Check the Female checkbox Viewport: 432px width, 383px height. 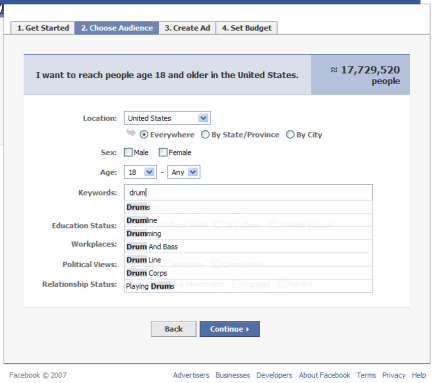point(163,152)
